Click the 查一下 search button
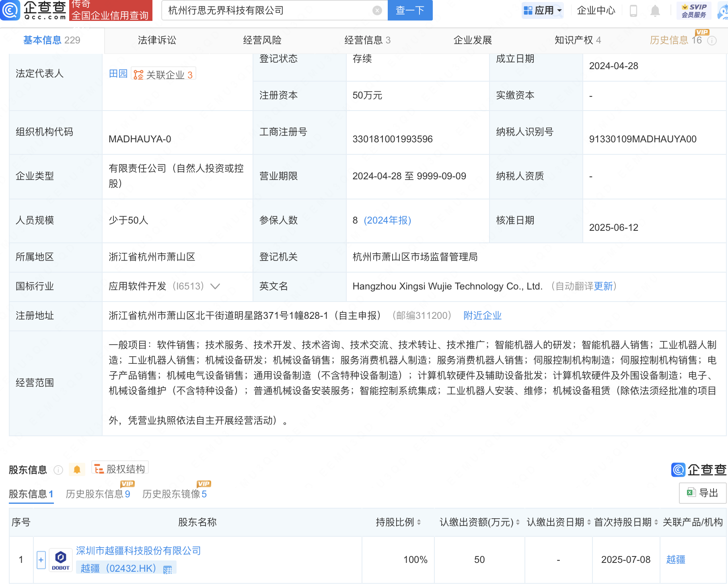This screenshot has height=587, width=728. pos(410,10)
